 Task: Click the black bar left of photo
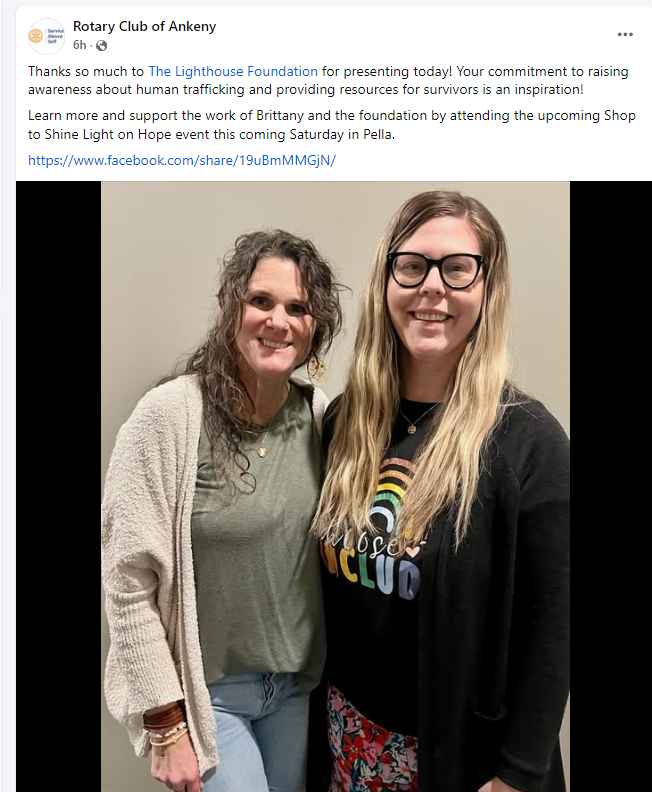click(x=59, y=486)
